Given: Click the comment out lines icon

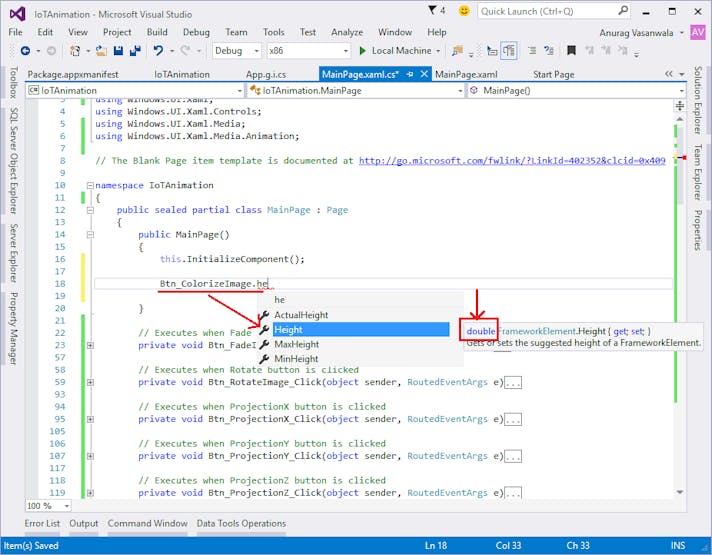Looking at the screenshot, I should 532,50.
